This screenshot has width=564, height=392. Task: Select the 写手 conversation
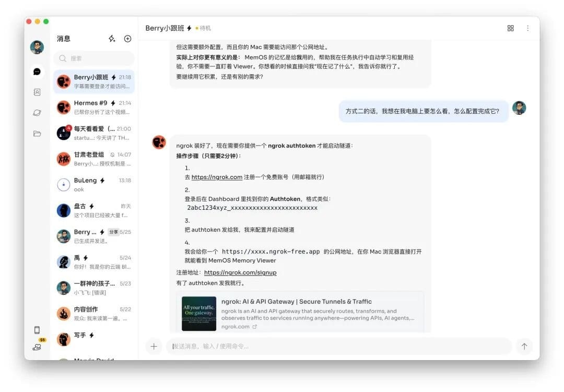pyautogui.click(x=94, y=339)
